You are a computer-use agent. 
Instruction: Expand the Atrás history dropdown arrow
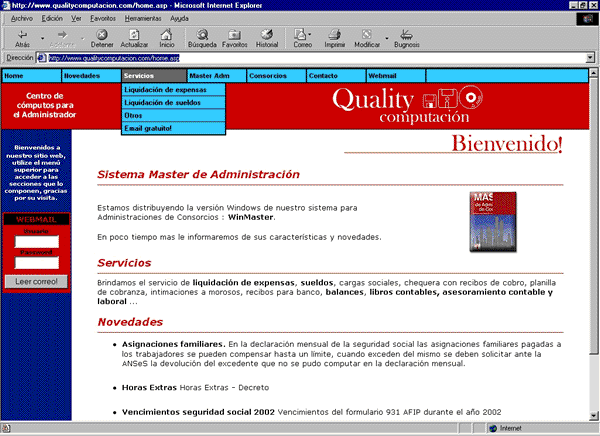point(42,39)
